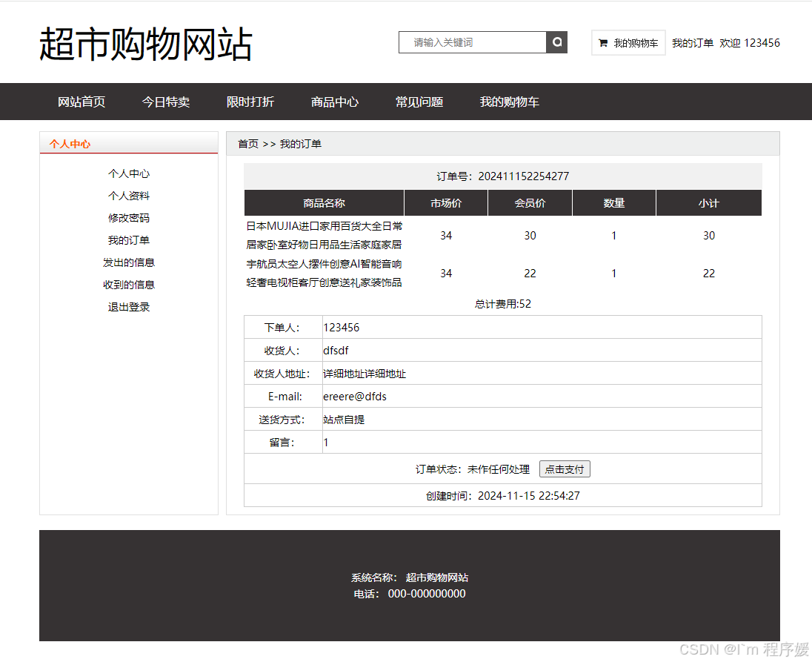The width and height of the screenshot is (812, 662).
Task: View 收到的信息 in sidebar
Action: (129, 285)
